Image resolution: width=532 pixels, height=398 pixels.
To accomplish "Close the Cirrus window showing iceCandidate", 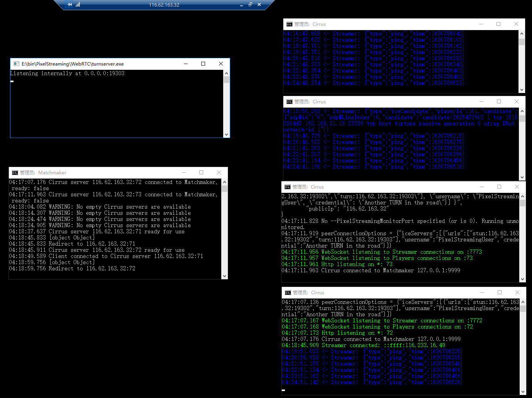I will coord(517,101).
